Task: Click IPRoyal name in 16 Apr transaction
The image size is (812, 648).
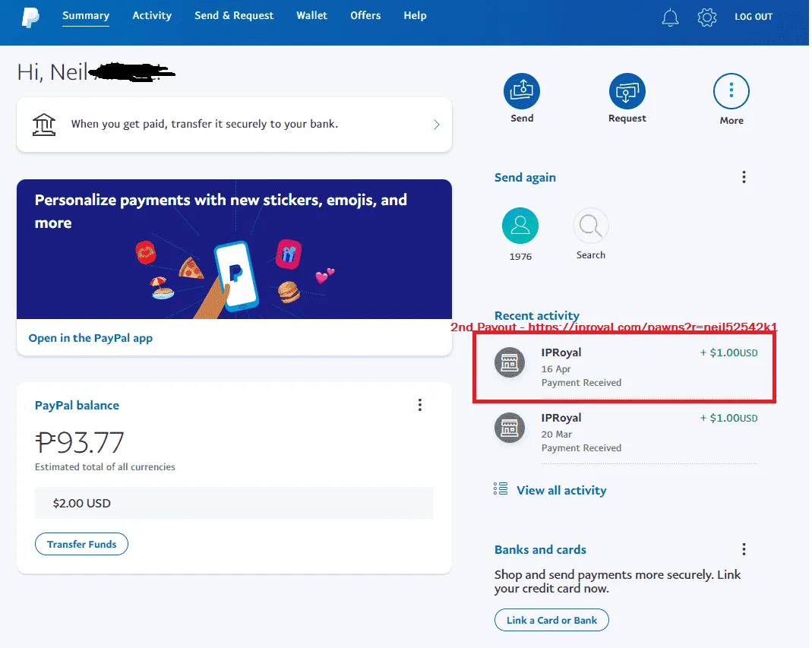Action: [561, 352]
